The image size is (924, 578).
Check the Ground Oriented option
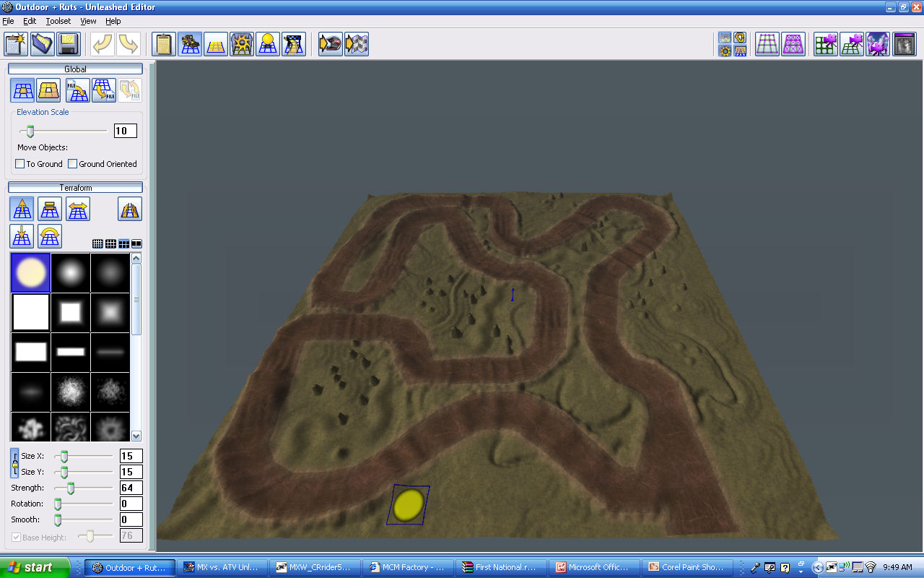[72, 164]
